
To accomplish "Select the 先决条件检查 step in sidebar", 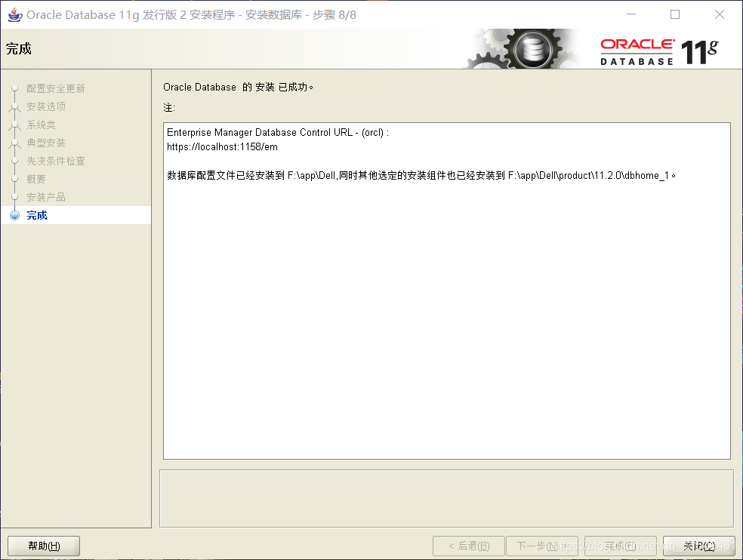I will [x=55, y=161].
